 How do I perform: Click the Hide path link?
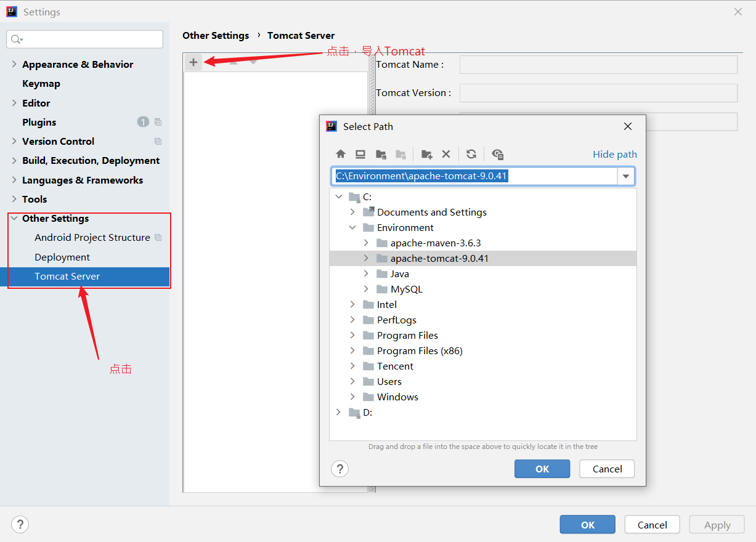coord(614,154)
